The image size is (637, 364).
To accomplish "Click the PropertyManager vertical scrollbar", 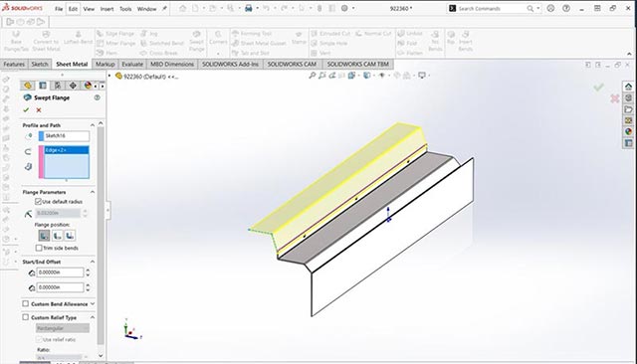I will [x=101, y=236].
